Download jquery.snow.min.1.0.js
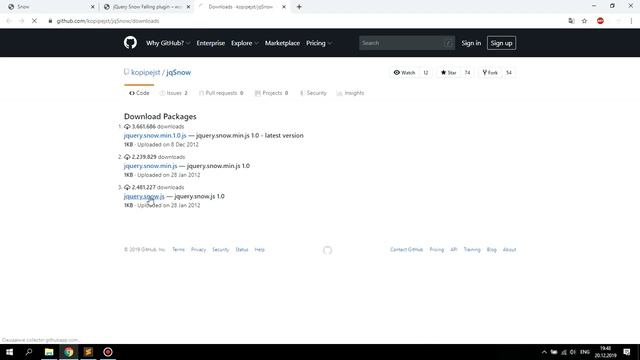640x360 pixels. (155, 136)
